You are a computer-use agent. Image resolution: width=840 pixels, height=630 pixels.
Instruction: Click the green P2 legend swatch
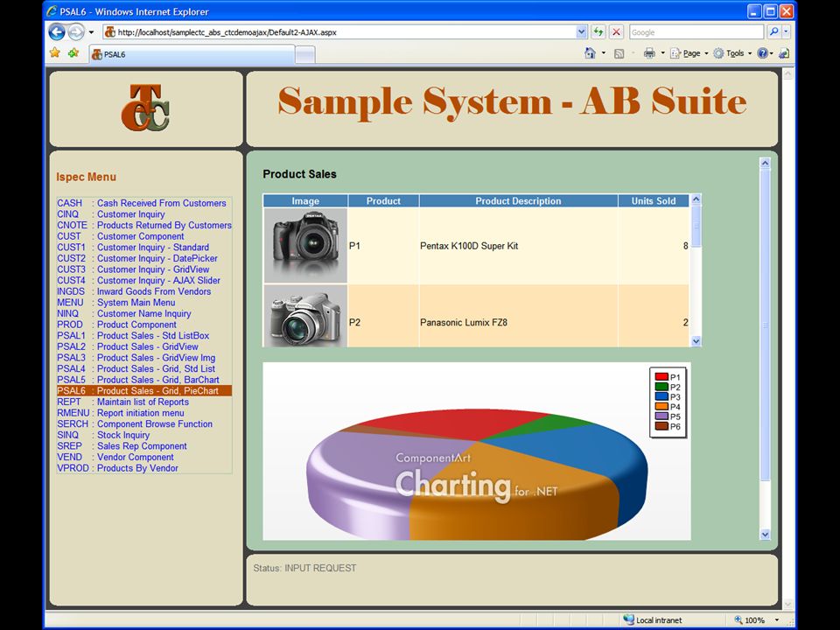click(x=661, y=387)
